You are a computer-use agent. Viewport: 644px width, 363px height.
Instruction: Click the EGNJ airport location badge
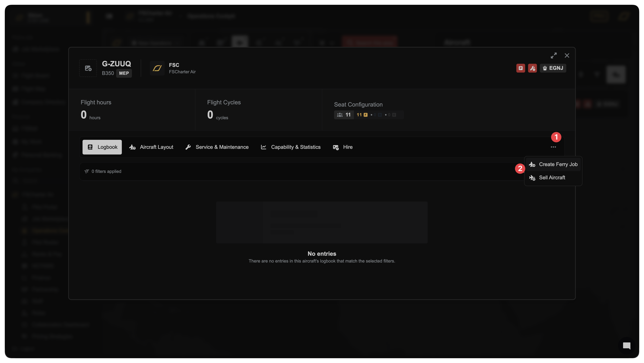point(553,68)
